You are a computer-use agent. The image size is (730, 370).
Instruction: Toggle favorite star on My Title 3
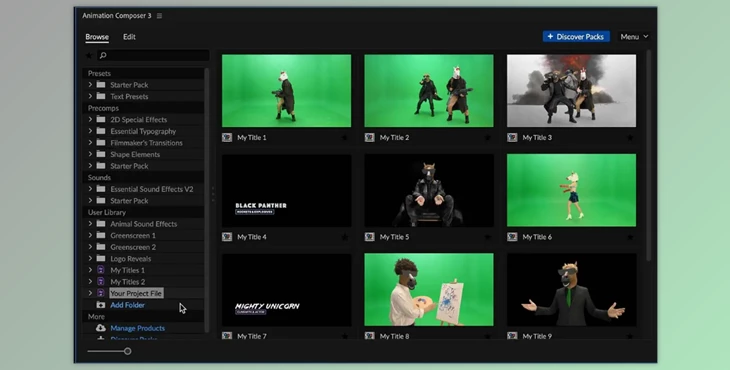tap(630, 138)
